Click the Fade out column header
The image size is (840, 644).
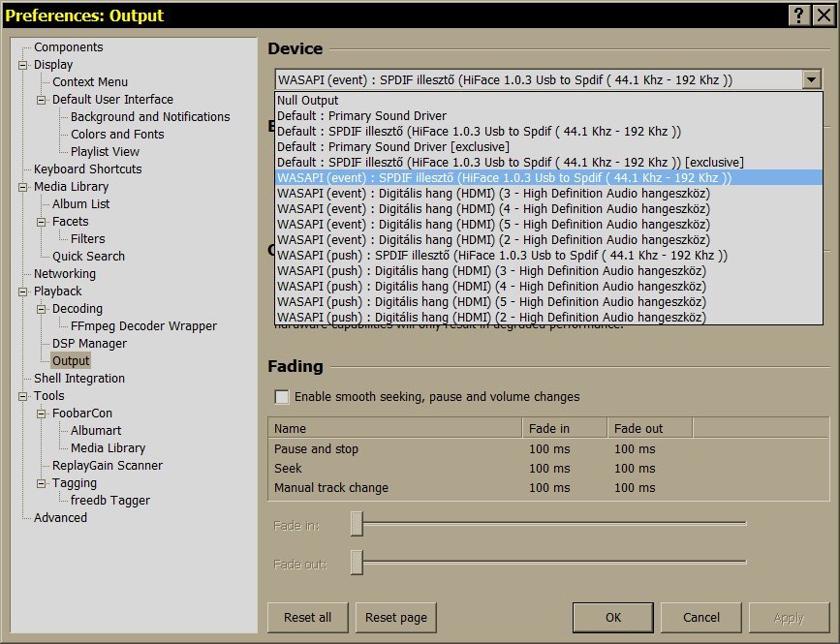[x=650, y=428]
